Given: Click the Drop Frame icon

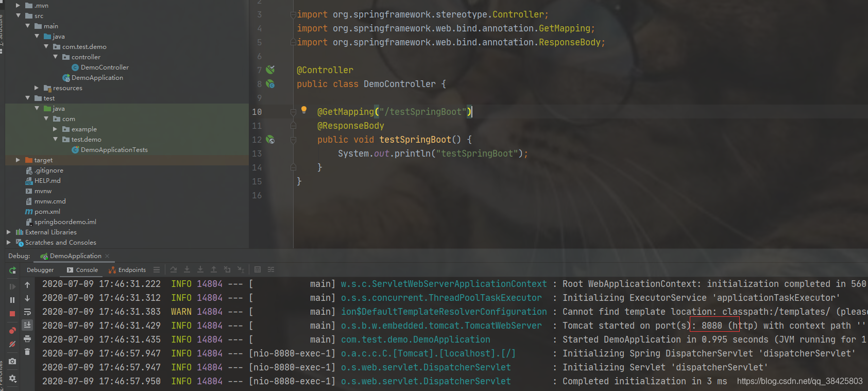Looking at the screenshot, I should pos(227,269).
